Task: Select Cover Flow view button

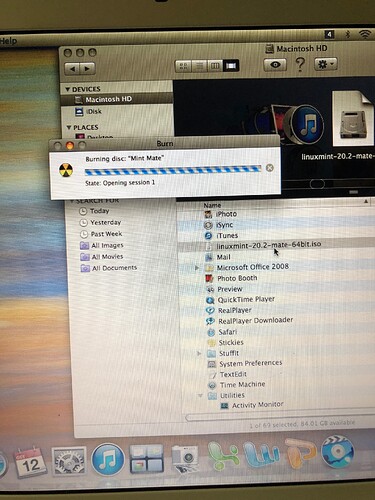Action: point(231,66)
